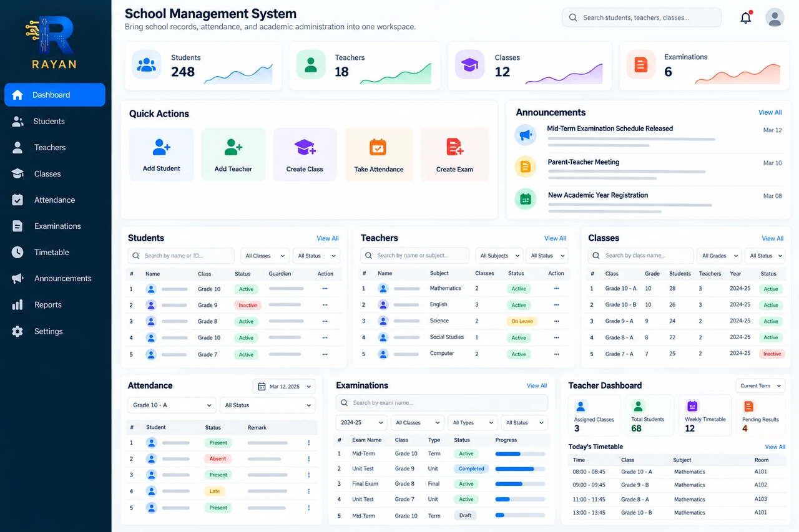Open the Current Term dropdown

(x=760, y=386)
